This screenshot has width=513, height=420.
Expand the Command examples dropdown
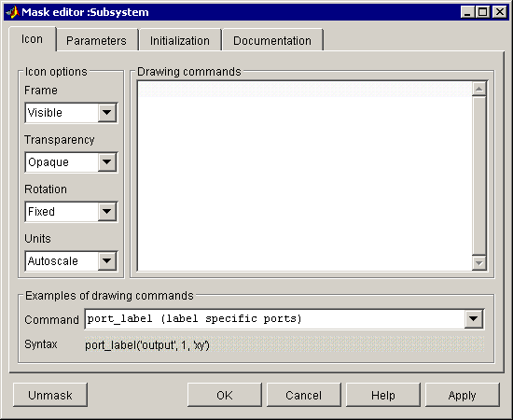click(x=474, y=319)
